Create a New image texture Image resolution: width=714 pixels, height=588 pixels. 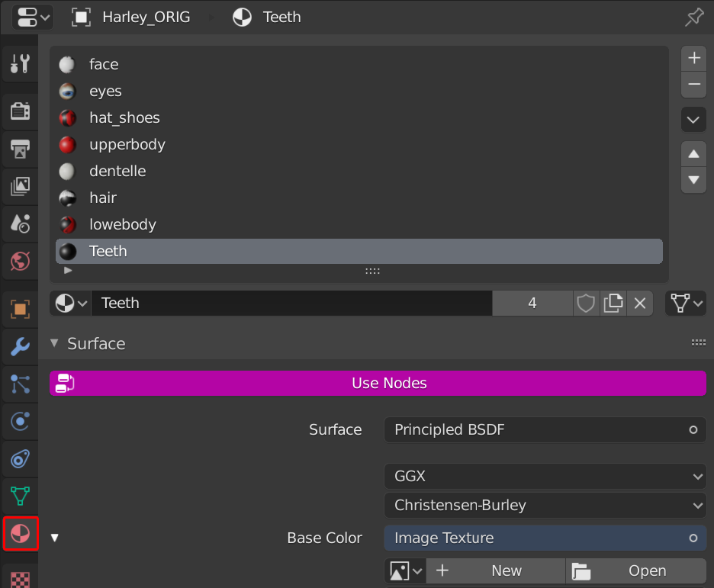[495, 570]
